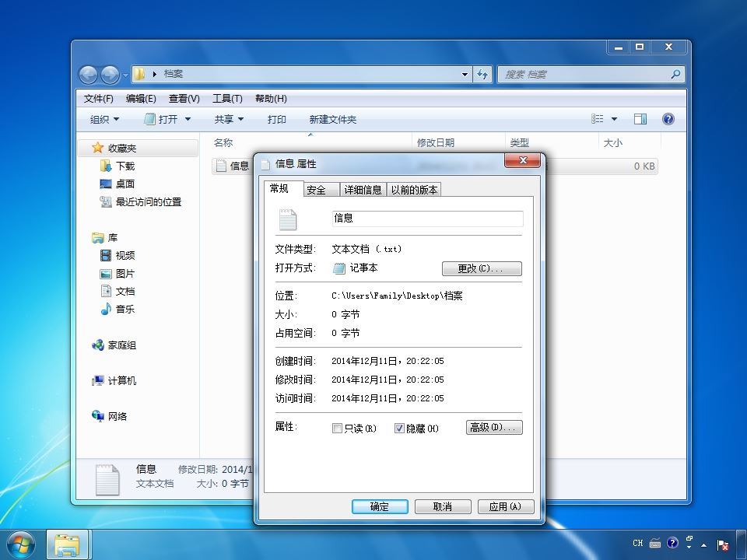
Task: Click the 应用(A) button
Action: pyautogui.click(x=506, y=506)
